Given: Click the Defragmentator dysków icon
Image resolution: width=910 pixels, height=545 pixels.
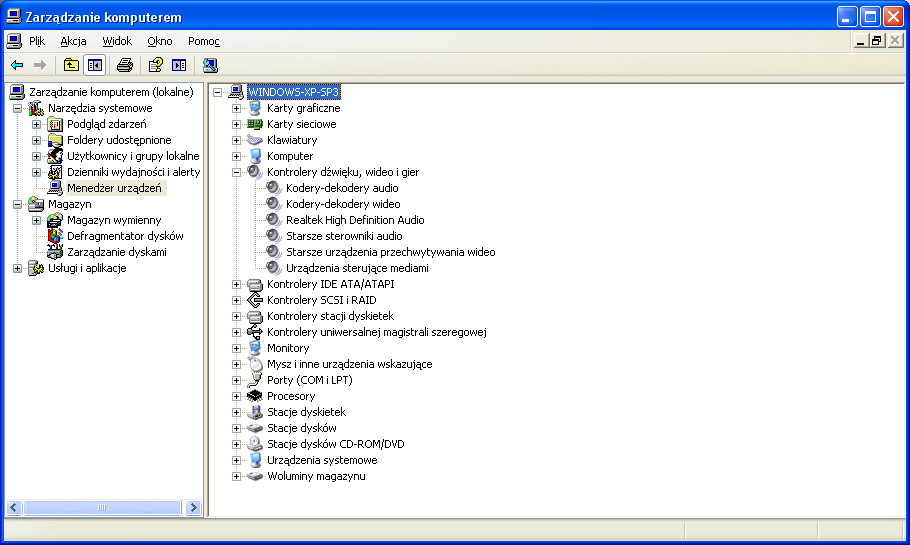Looking at the screenshot, I should click(55, 236).
